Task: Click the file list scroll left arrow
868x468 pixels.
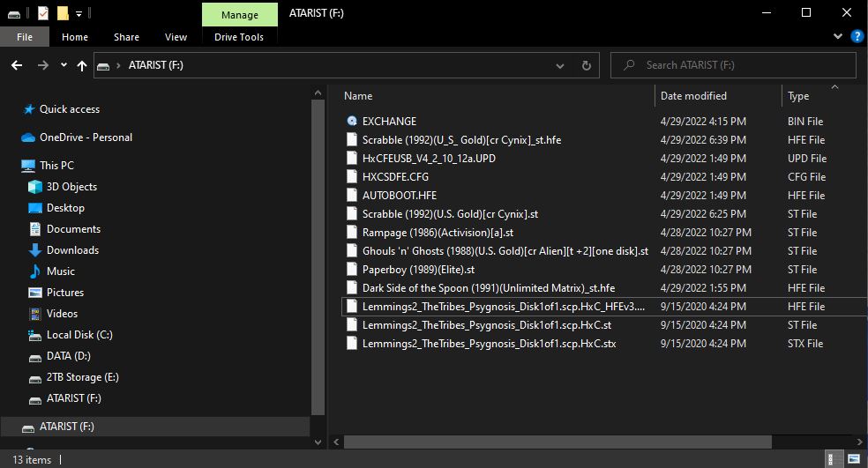Action: (x=336, y=442)
